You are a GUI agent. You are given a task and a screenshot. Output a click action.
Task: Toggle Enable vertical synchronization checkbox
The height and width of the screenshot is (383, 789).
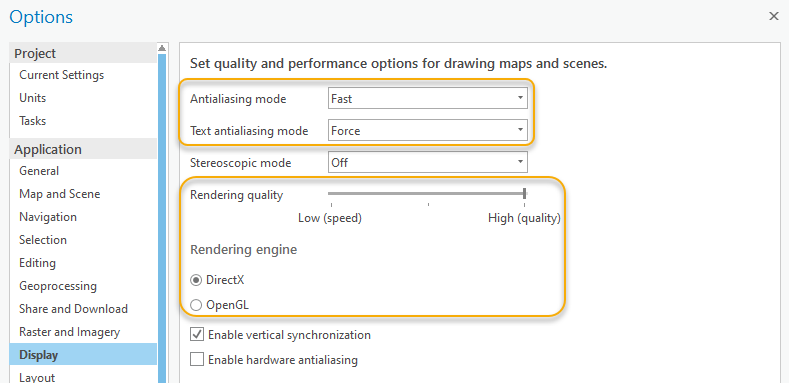(197, 335)
